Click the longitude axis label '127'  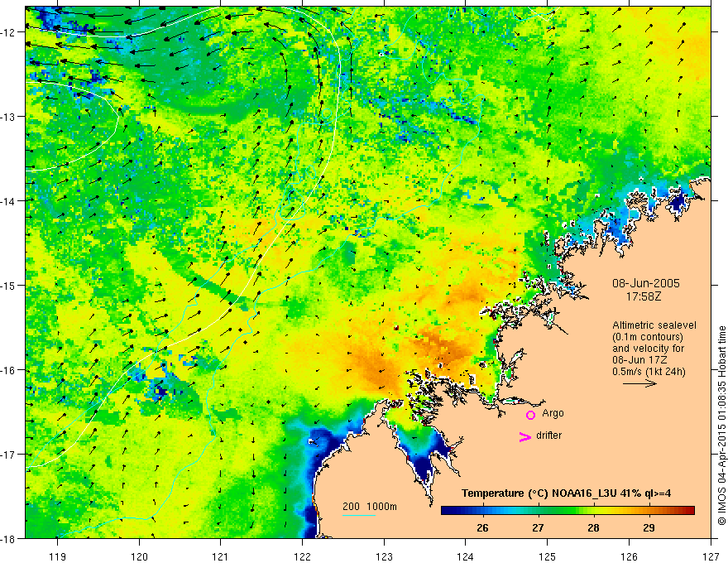(x=711, y=556)
